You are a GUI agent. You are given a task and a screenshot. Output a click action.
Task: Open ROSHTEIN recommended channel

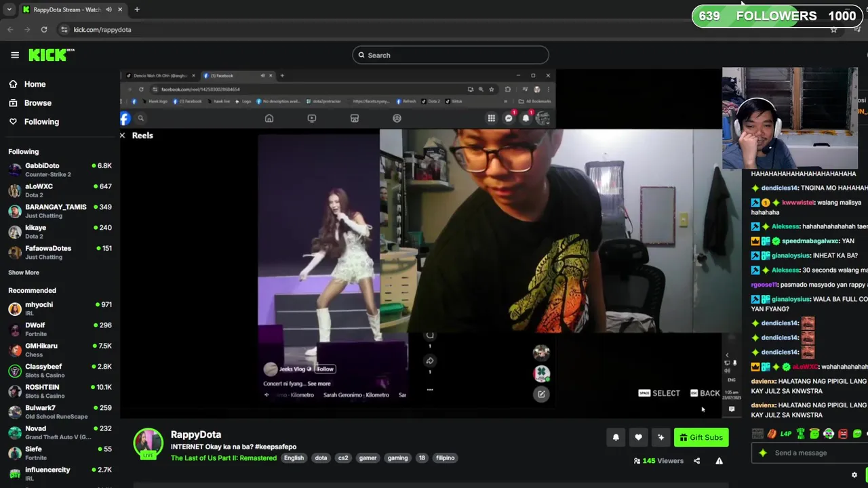coord(60,391)
